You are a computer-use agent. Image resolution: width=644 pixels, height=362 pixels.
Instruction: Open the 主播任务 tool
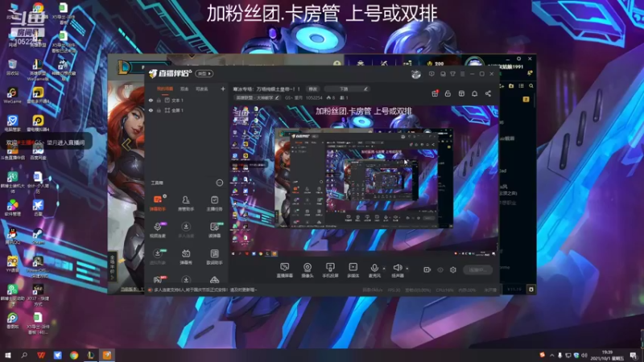point(214,204)
